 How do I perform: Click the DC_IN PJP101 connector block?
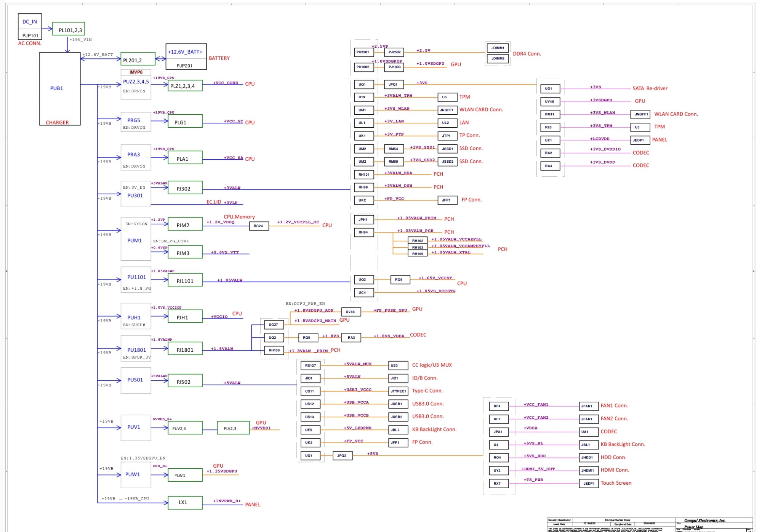tap(30, 27)
